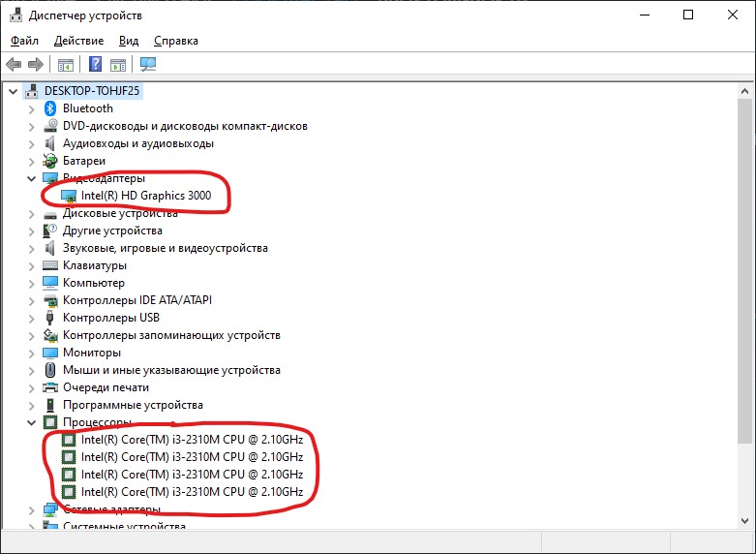Screen dimensions: 756x554
Task: Select the Компьютер label
Action: (94, 283)
